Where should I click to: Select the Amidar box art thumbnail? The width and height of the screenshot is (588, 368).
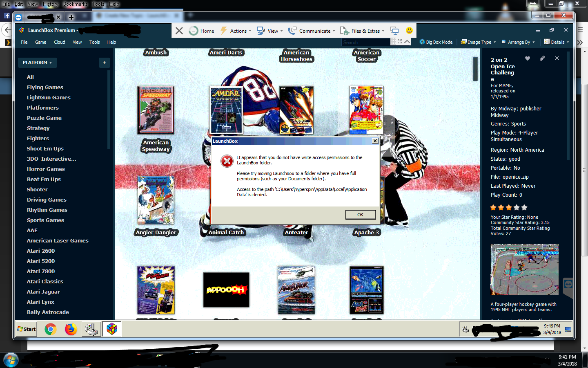point(226,110)
